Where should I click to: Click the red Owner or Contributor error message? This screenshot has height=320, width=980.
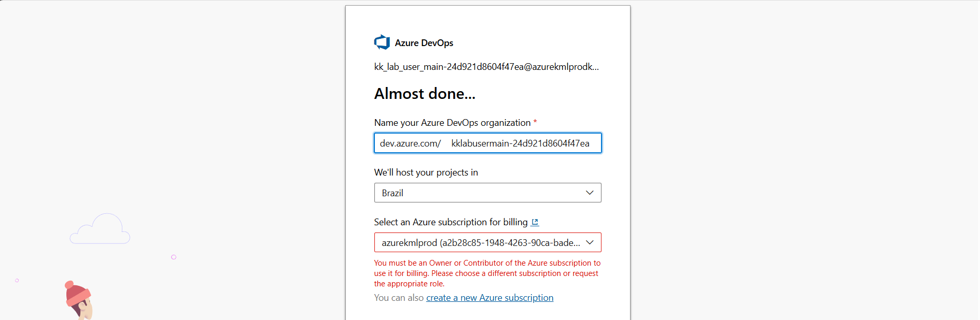tap(487, 273)
